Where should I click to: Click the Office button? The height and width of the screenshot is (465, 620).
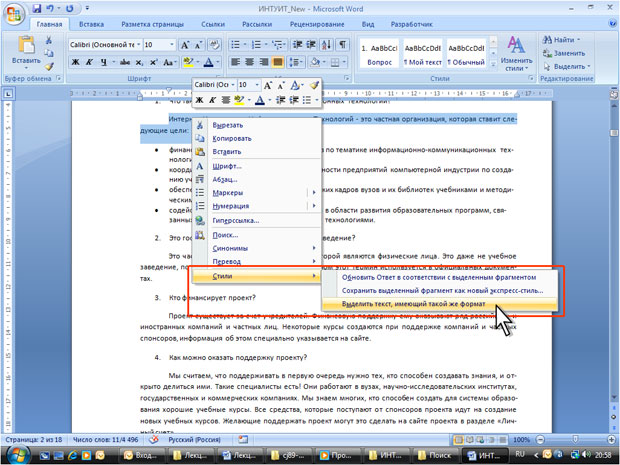tap(14, 15)
